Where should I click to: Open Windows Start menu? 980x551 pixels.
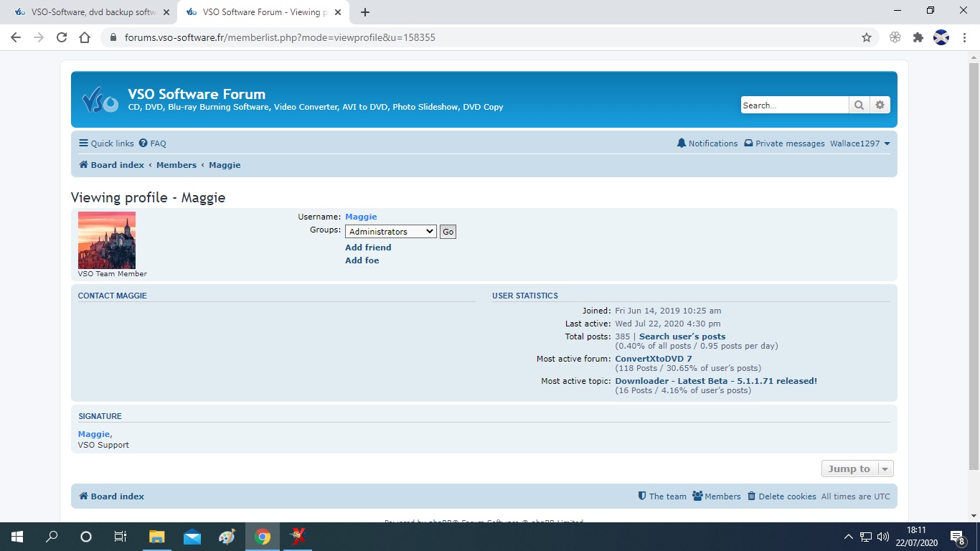17,537
